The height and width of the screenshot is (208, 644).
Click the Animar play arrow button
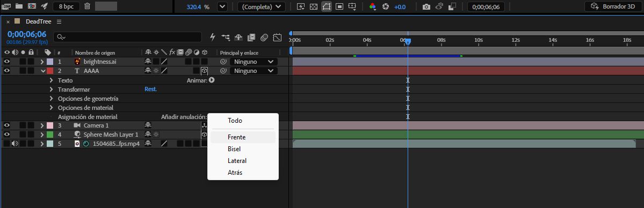[x=212, y=80]
